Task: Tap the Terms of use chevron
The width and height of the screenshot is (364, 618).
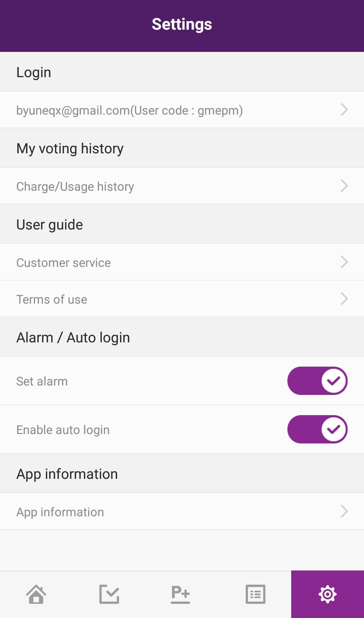Action: pos(344,299)
